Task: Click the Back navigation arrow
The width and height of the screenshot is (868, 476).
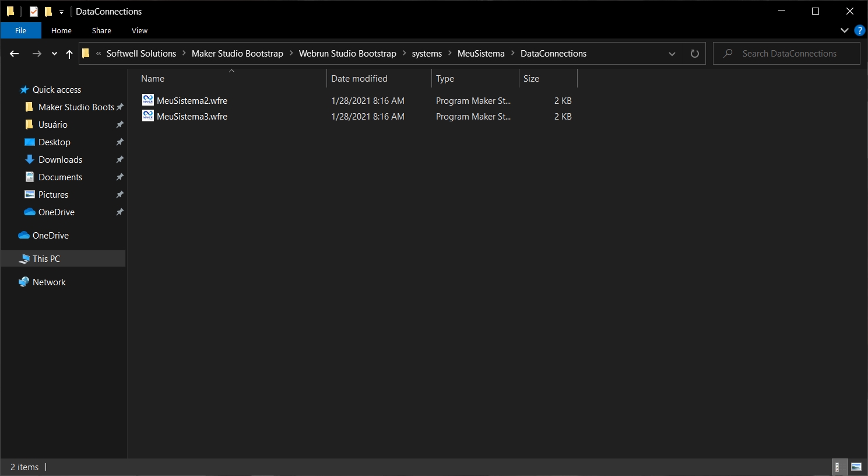Action: click(x=15, y=54)
